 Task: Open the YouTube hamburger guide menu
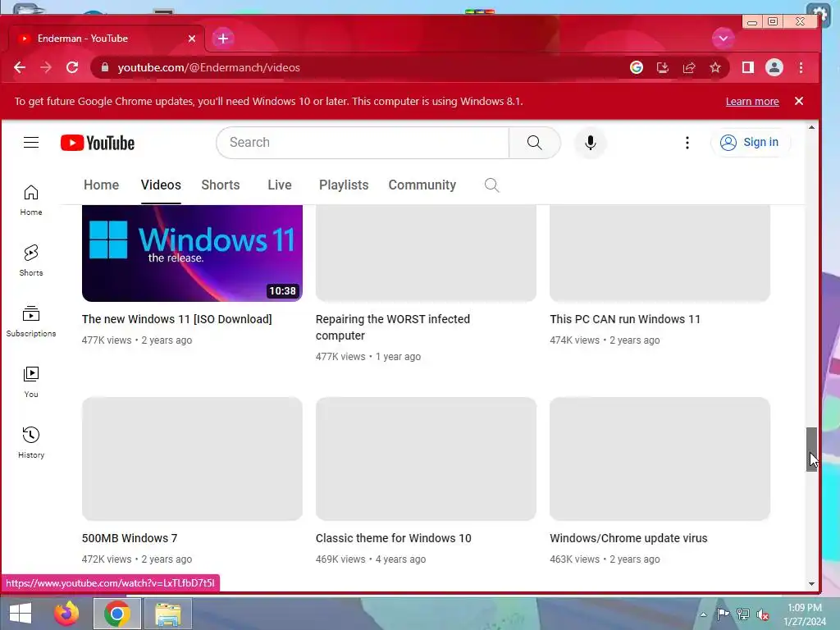[31, 143]
